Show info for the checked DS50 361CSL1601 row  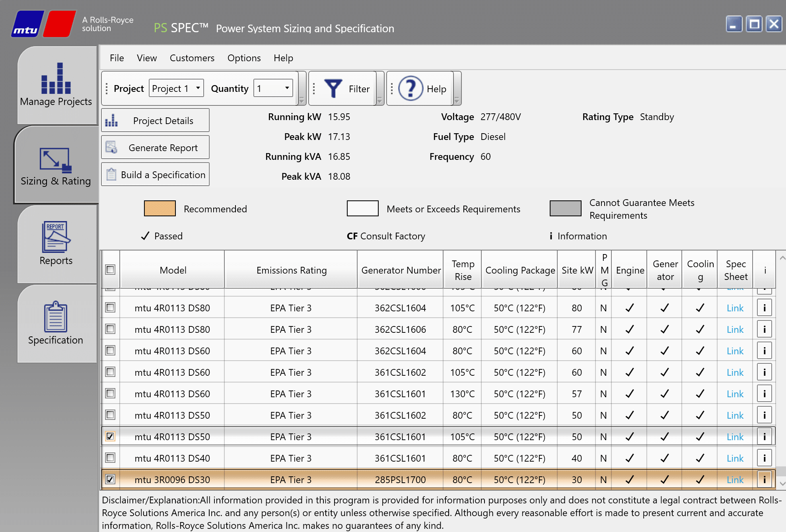click(x=764, y=437)
